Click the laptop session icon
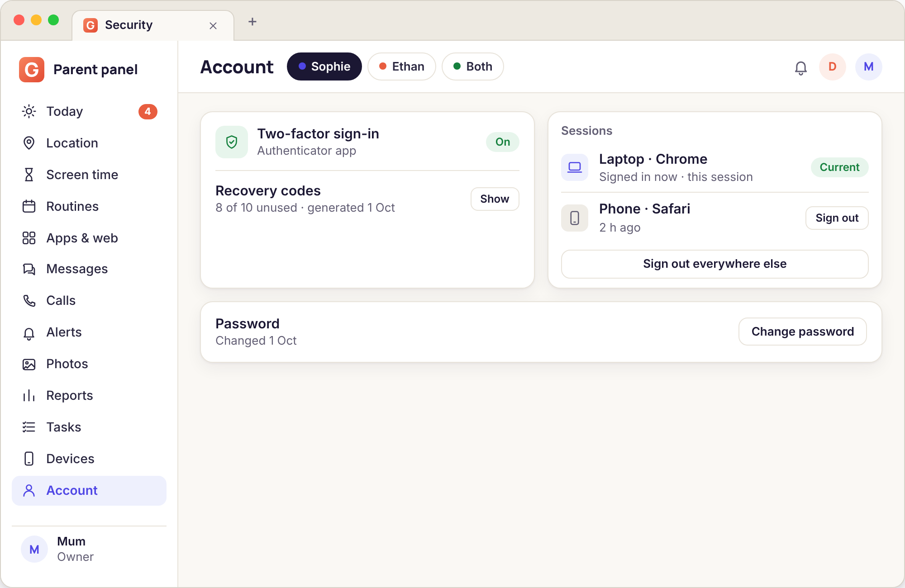This screenshot has width=905, height=588. [575, 167]
